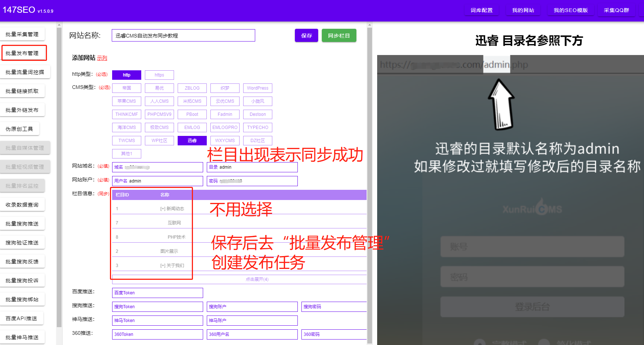Choose the 帝国 CMS type

pyautogui.click(x=126, y=88)
